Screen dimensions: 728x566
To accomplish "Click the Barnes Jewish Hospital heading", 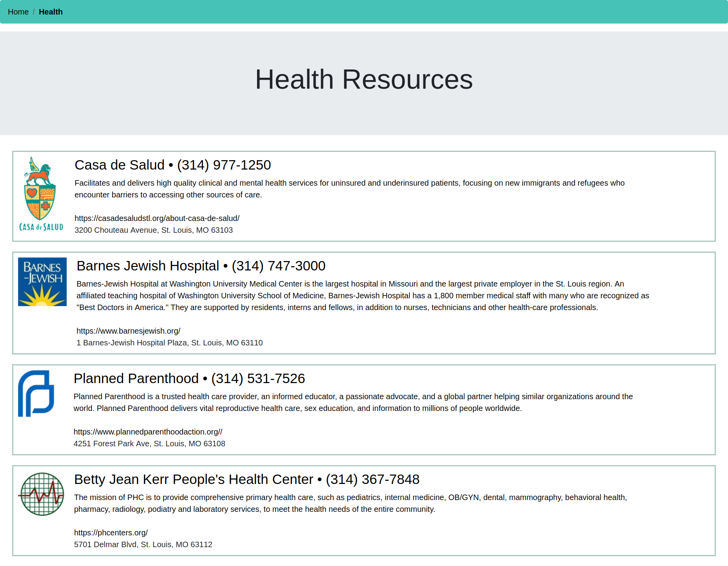I will pyautogui.click(x=201, y=266).
